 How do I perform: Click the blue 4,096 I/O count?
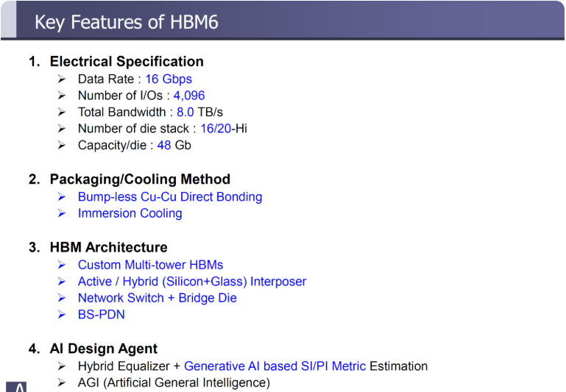point(189,96)
